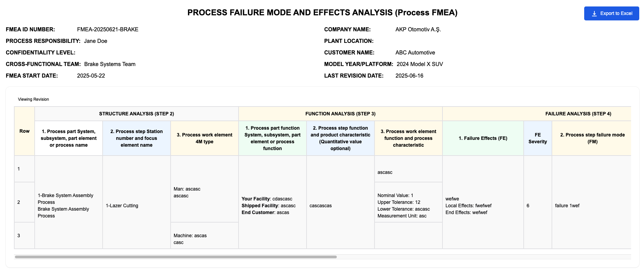
Task: Select the FE Severity value 6 cell
Action: [538, 202]
